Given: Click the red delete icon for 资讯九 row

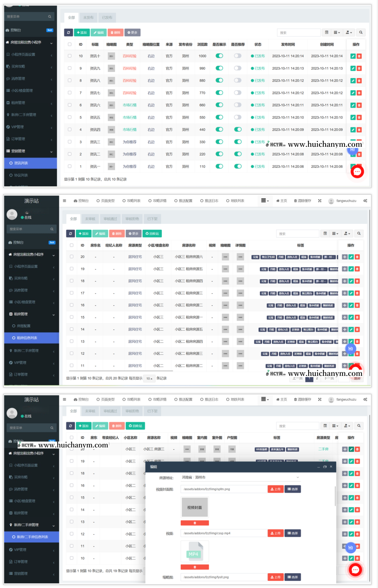Looking at the screenshot, I should click(359, 68).
